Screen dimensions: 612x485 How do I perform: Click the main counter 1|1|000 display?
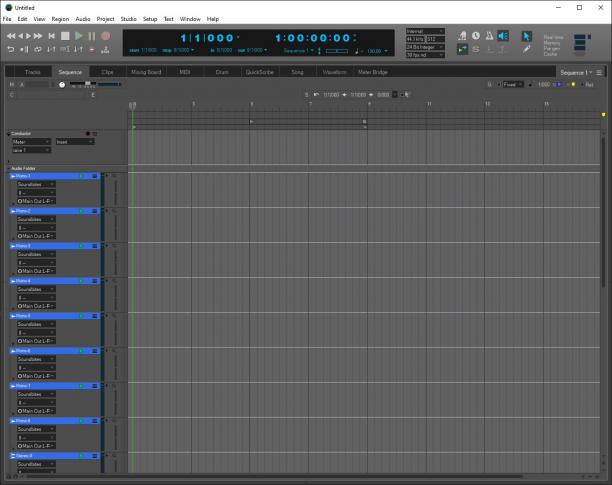[207, 38]
